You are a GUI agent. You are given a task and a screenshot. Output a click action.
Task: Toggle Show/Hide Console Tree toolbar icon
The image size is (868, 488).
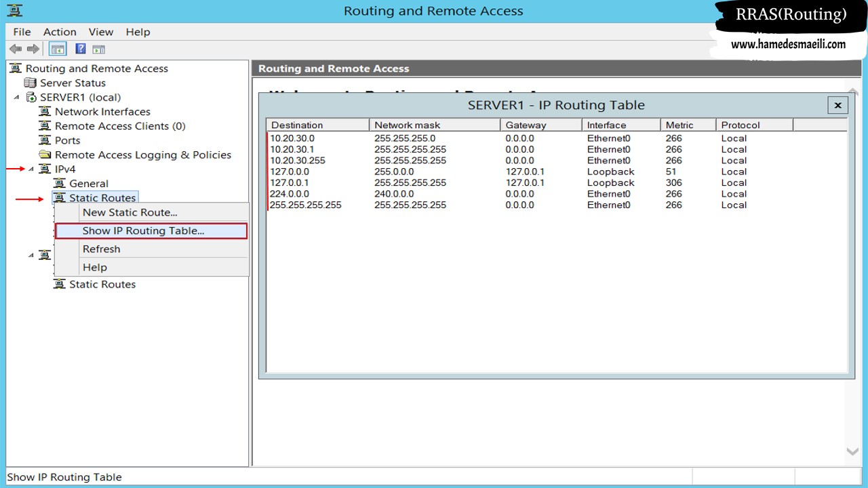[x=58, y=49]
